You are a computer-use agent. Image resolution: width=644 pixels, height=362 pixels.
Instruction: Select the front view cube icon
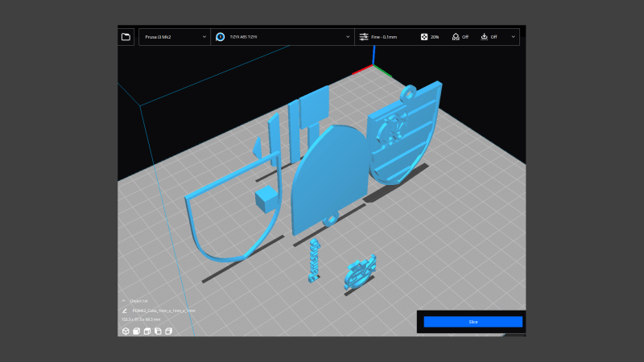click(x=136, y=331)
